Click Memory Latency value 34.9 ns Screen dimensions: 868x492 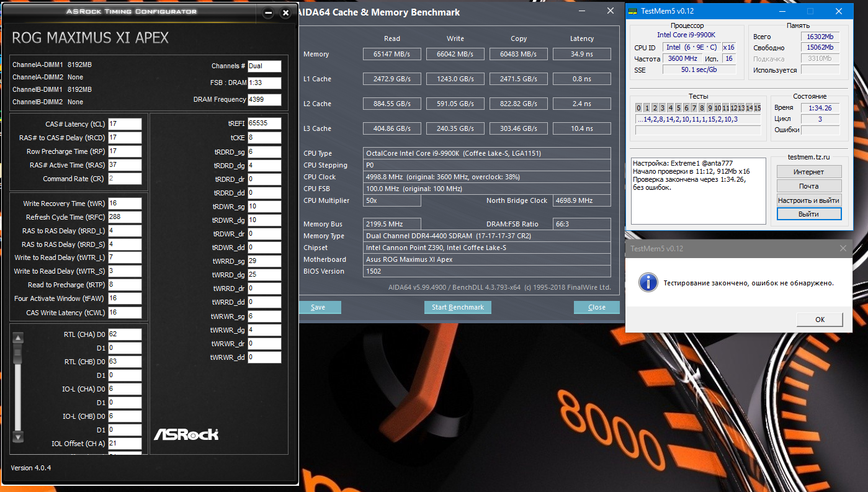point(582,55)
